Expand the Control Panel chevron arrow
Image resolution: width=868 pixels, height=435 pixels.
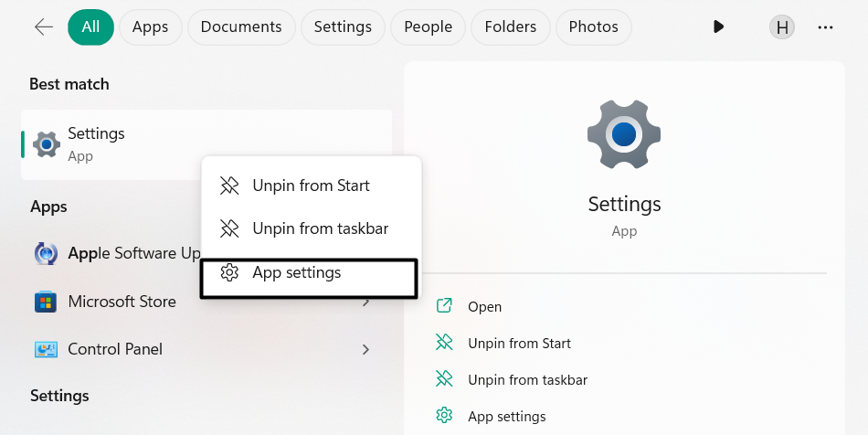tap(365, 349)
